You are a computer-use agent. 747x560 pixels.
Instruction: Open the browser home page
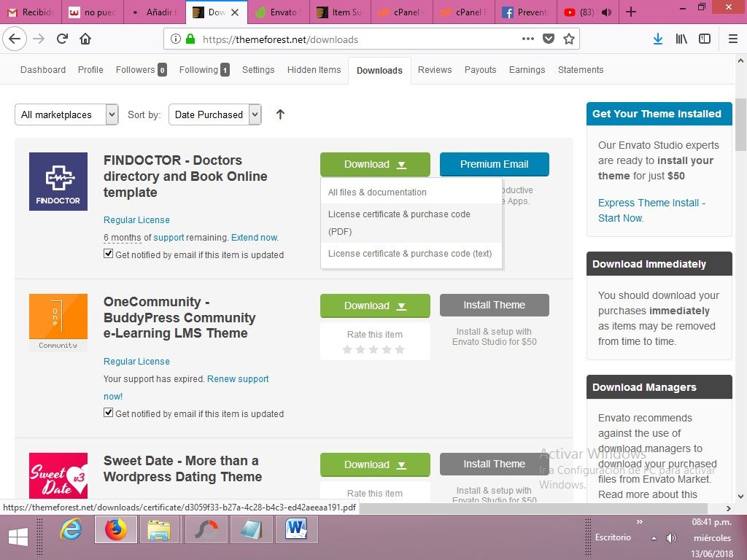(x=85, y=39)
